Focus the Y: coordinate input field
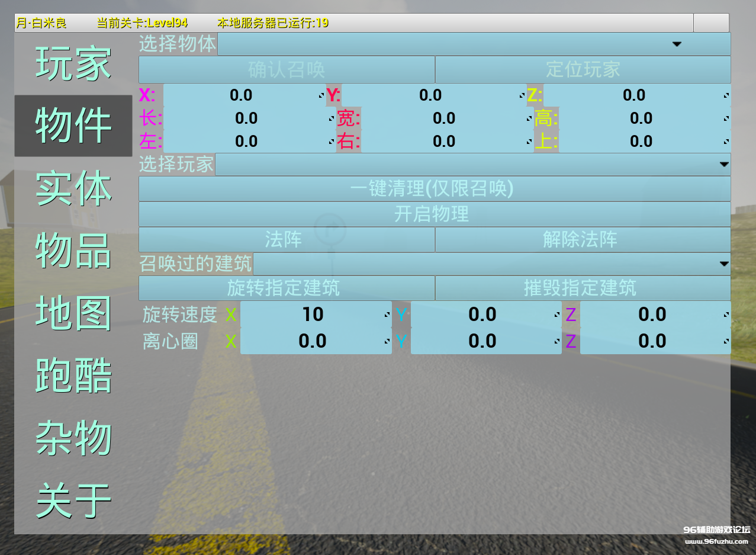756x555 pixels. 434,95
